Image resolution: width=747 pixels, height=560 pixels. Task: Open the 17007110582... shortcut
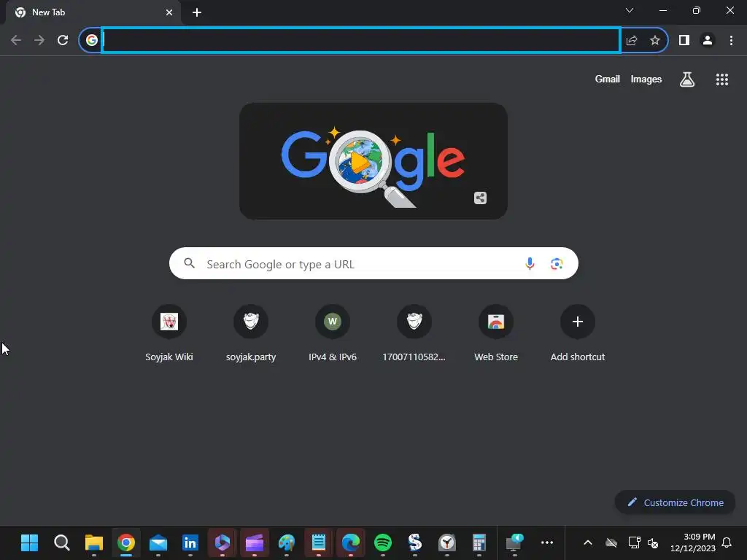pyautogui.click(x=414, y=334)
